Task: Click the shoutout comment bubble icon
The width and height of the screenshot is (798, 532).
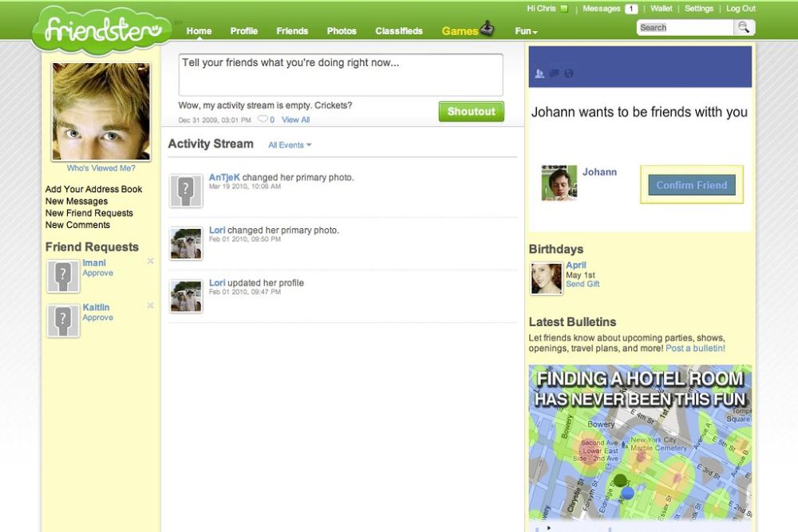Action: pyautogui.click(x=263, y=120)
